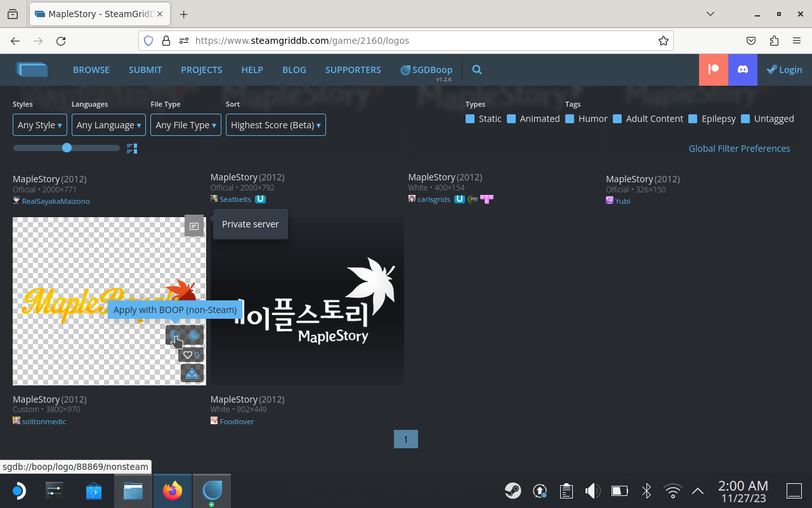The height and width of the screenshot is (508, 812).
Task: Click the grid size preset icon
Action: (x=132, y=149)
